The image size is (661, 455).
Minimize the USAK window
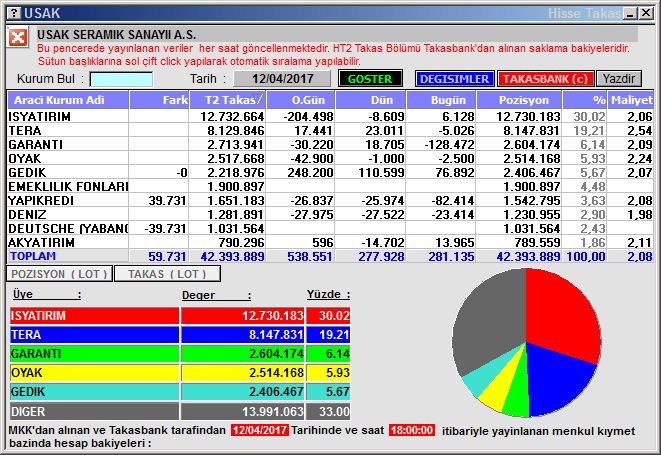click(631, 13)
